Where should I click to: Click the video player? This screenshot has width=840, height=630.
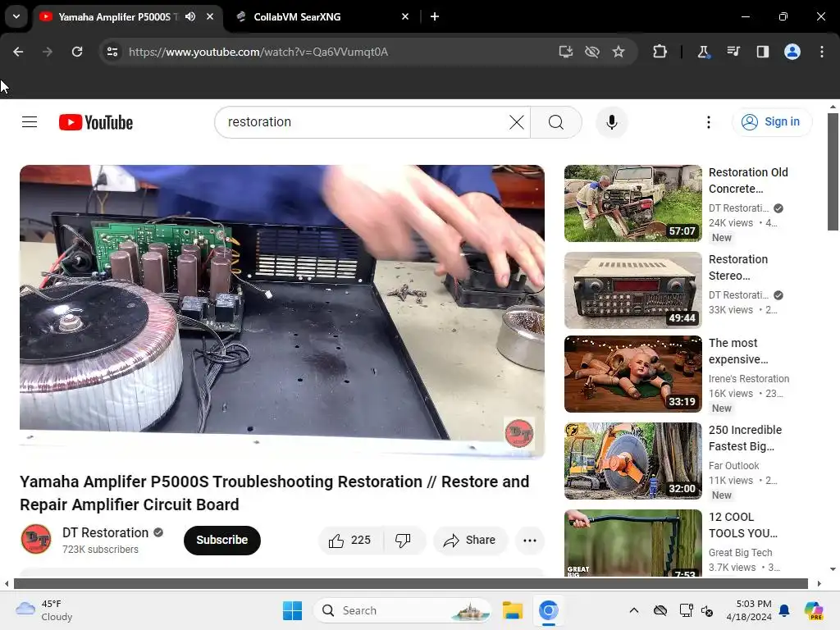point(282,311)
